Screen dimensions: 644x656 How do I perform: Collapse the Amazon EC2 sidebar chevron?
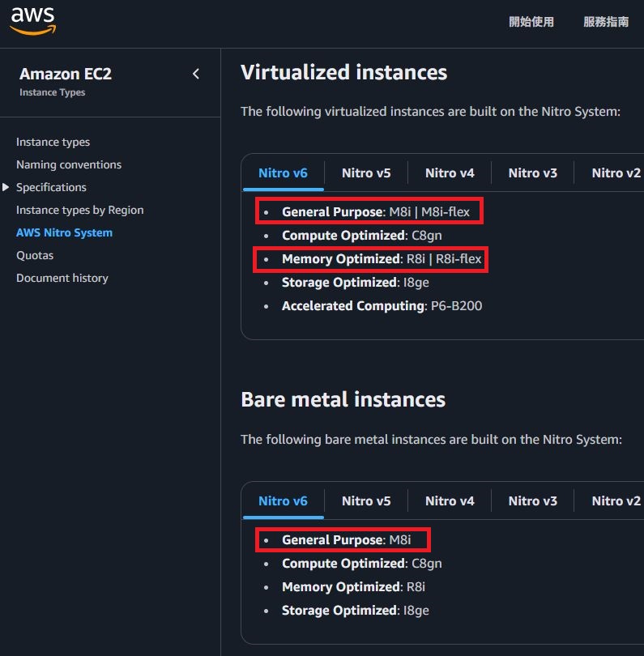click(196, 74)
